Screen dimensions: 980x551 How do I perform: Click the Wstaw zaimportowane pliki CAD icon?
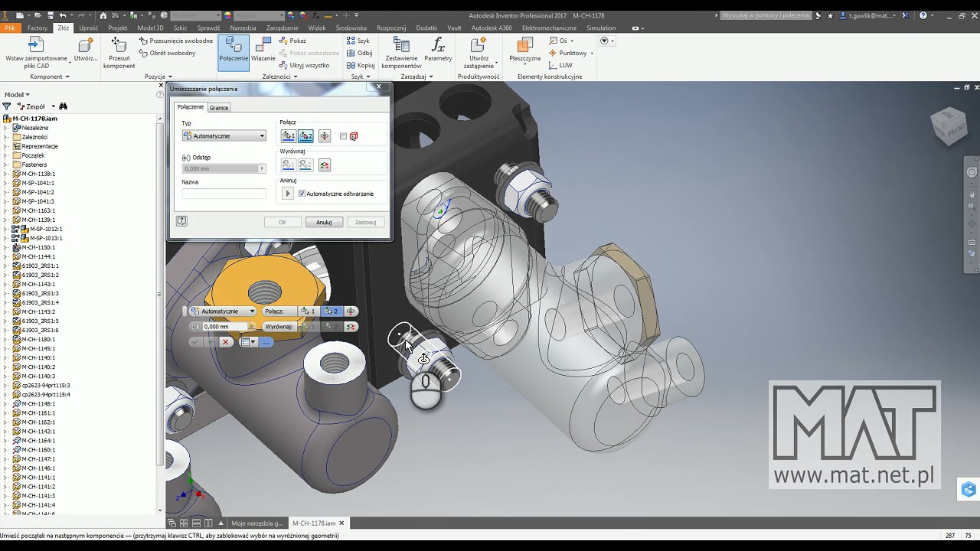click(x=36, y=45)
